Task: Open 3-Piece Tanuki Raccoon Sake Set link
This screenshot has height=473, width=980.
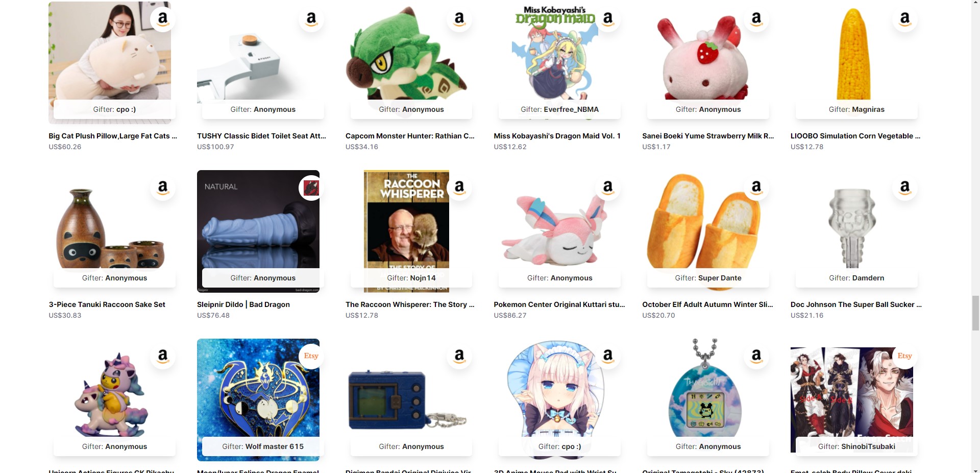Action: (107, 304)
